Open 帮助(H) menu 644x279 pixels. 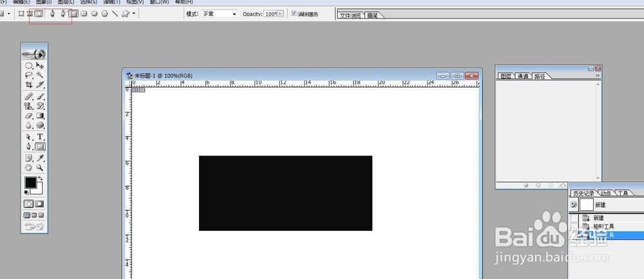coord(184,2)
